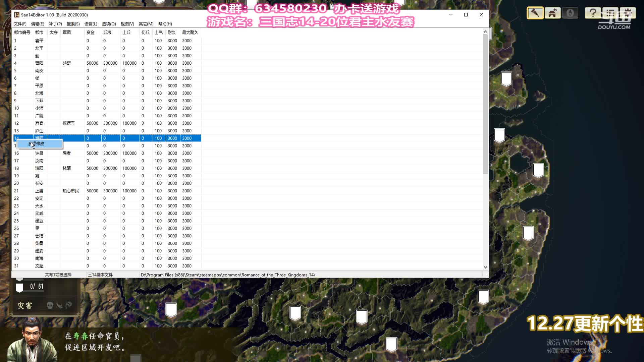
Task: Click the castle return icon in the game
Action: 553,13
